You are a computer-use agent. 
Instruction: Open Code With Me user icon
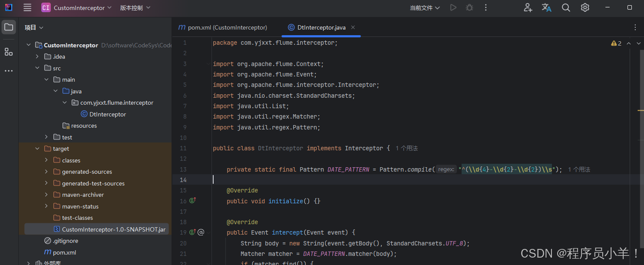[x=528, y=7]
